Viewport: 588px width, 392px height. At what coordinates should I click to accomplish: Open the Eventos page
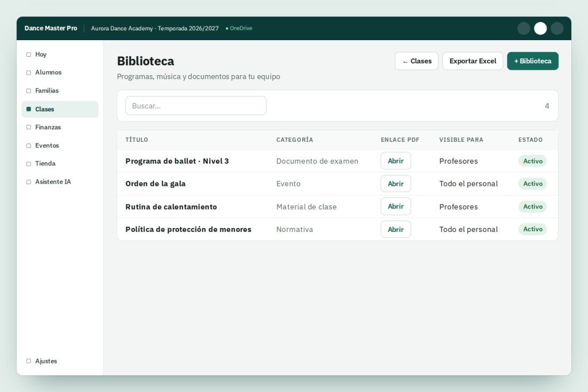(x=60, y=145)
